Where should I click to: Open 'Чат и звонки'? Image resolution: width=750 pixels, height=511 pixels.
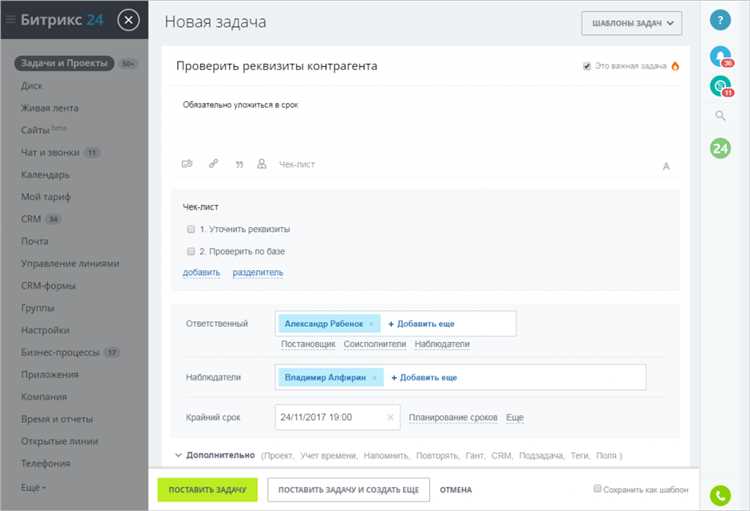(x=50, y=152)
